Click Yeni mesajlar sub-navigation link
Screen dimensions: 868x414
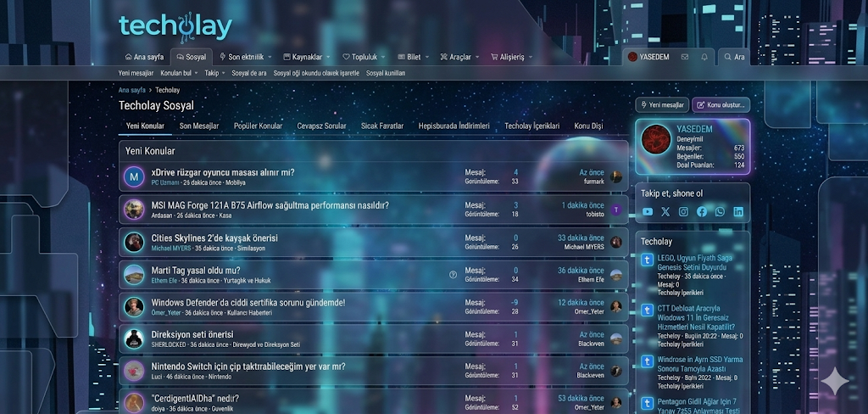coord(136,73)
